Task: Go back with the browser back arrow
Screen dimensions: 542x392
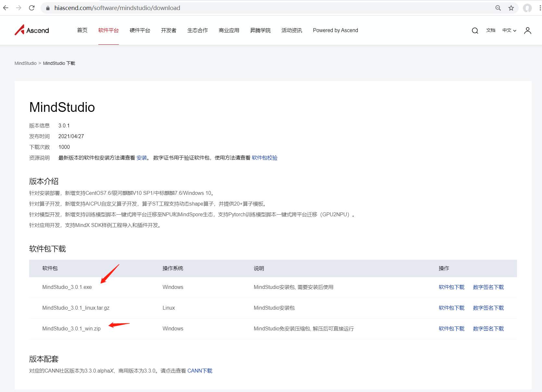Action: (6, 8)
